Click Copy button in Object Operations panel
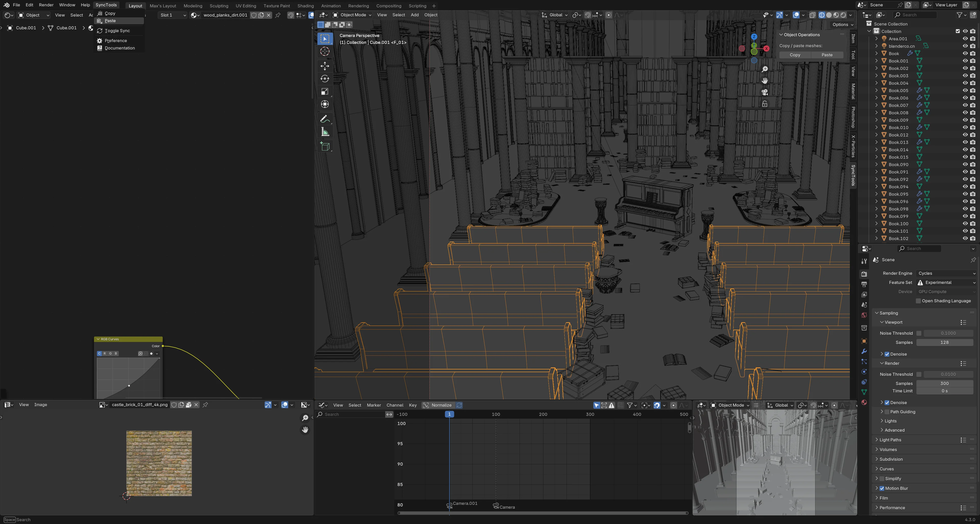Viewport: 980px width, 524px height. [x=795, y=55]
